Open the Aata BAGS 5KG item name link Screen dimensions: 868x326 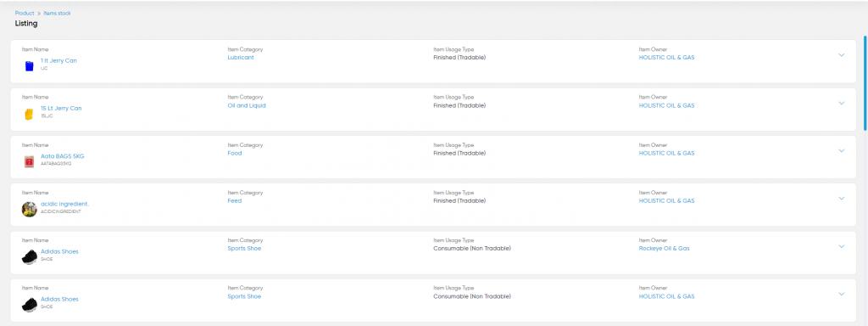(x=63, y=156)
